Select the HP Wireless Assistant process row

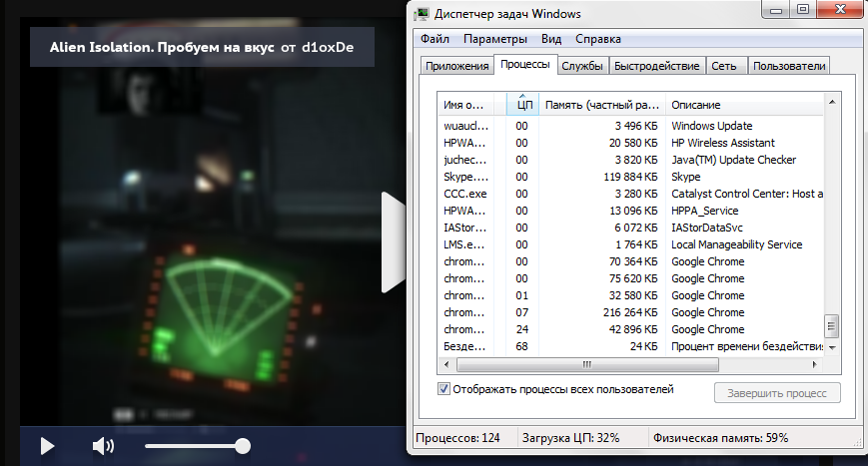630,143
